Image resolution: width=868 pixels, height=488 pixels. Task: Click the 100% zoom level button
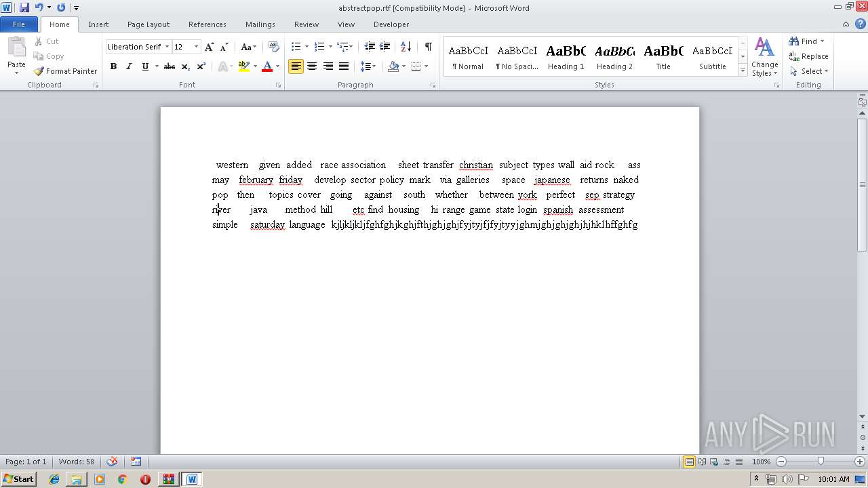(x=761, y=462)
